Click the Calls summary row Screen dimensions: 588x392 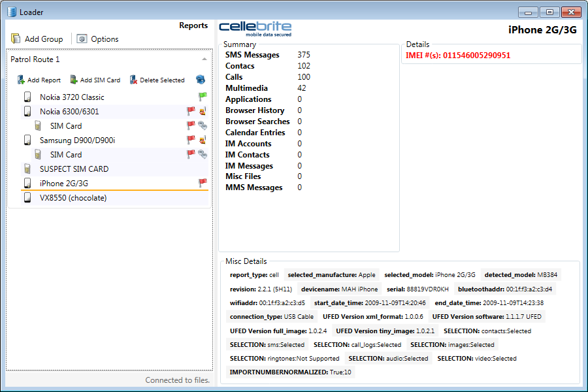point(268,77)
